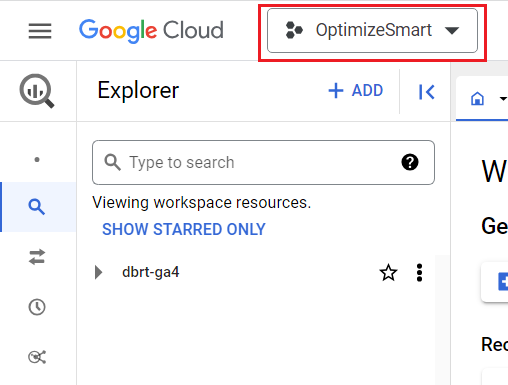
Task: Open the OptimizeSmart project selector dropdown
Action: (x=372, y=31)
